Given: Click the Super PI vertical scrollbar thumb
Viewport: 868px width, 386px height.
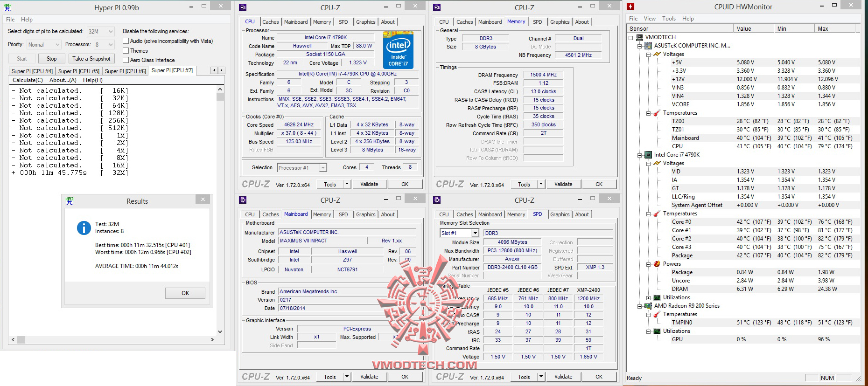Looking at the screenshot, I should coord(220,97).
